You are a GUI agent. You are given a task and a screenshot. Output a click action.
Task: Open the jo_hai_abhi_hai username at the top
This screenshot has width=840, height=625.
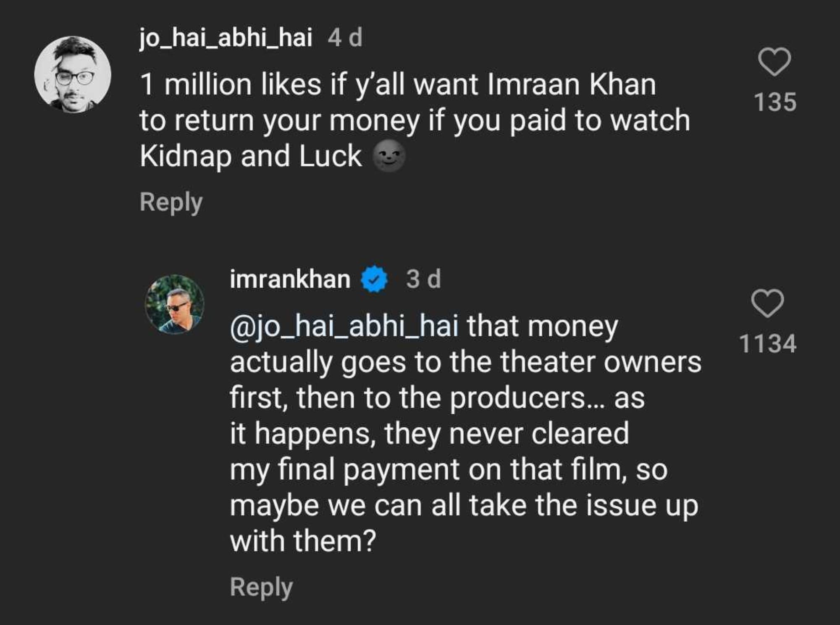coord(226,38)
